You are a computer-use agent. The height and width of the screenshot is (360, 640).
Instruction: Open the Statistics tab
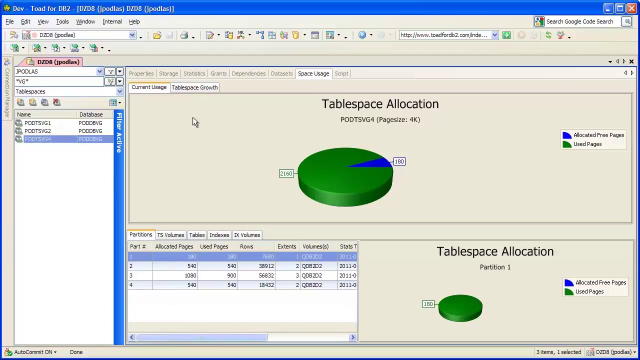(x=194, y=73)
